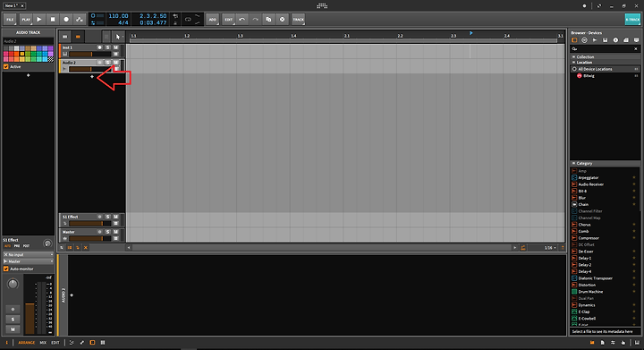644x350 pixels.
Task: Open the PLAY menu button
Action: [x=26, y=20]
